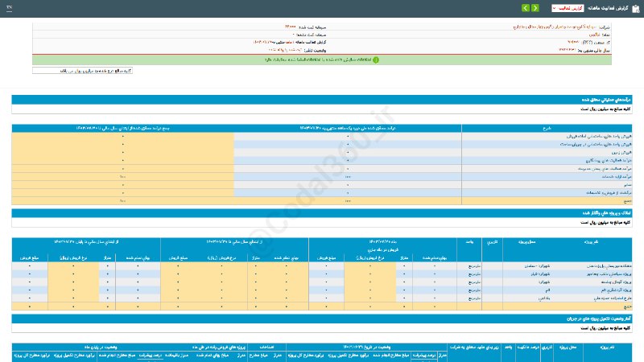This screenshot has width=644, height=362.
Task: Click the شرح column header
Action: click(547, 128)
